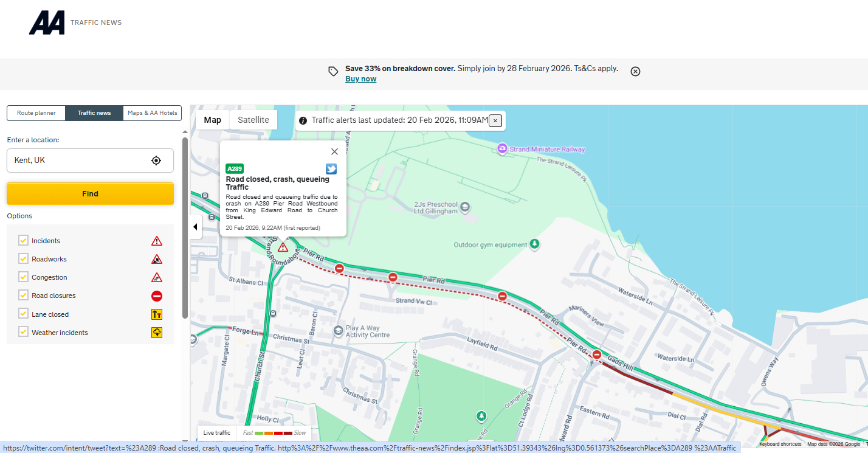This screenshot has width=868, height=453.
Task: Close the A289 incident popup
Action: [x=334, y=152]
